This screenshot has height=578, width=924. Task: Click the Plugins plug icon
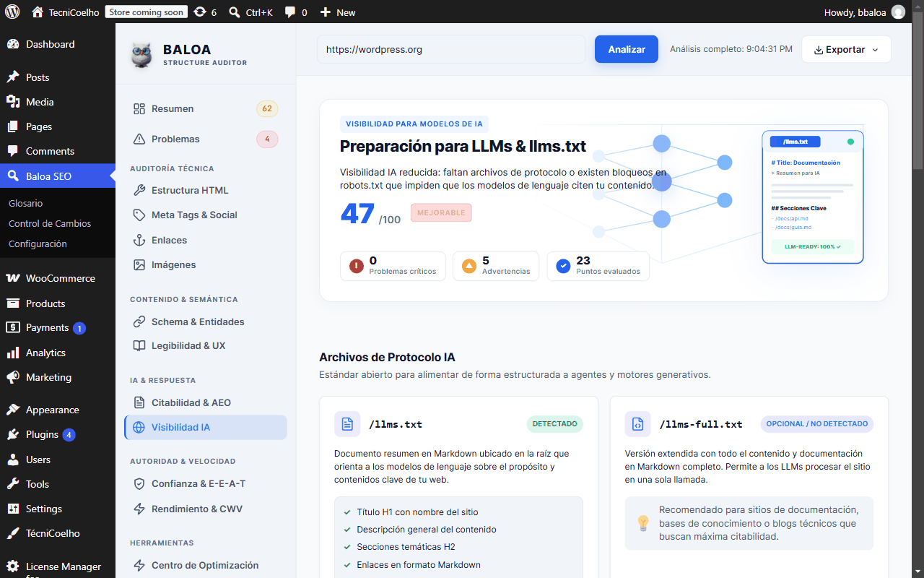(x=13, y=434)
